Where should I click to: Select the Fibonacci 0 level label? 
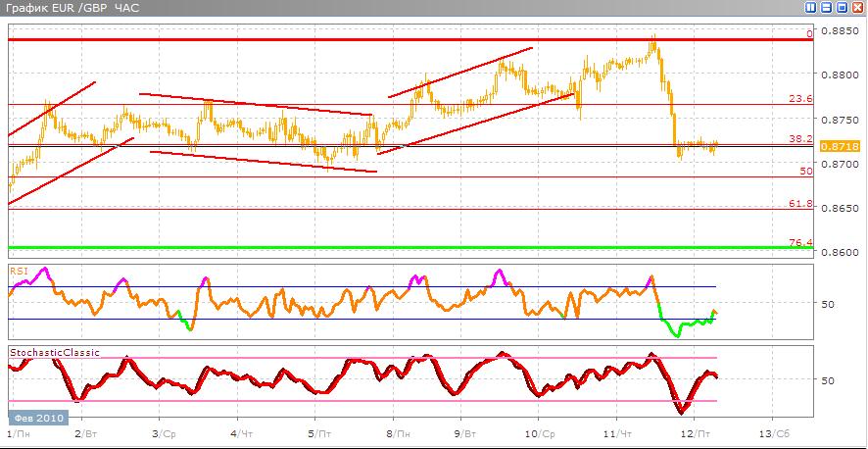pyautogui.click(x=808, y=33)
